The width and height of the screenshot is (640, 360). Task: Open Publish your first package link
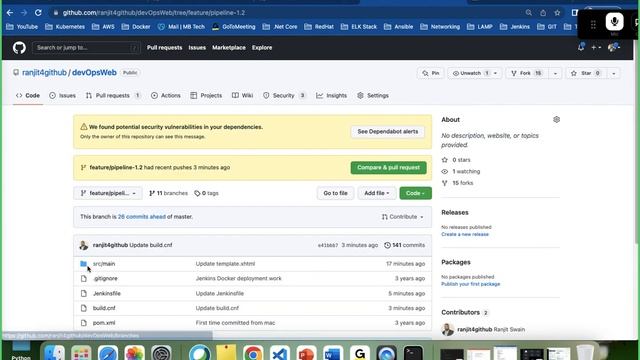pyautogui.click(x=471, y=284)
